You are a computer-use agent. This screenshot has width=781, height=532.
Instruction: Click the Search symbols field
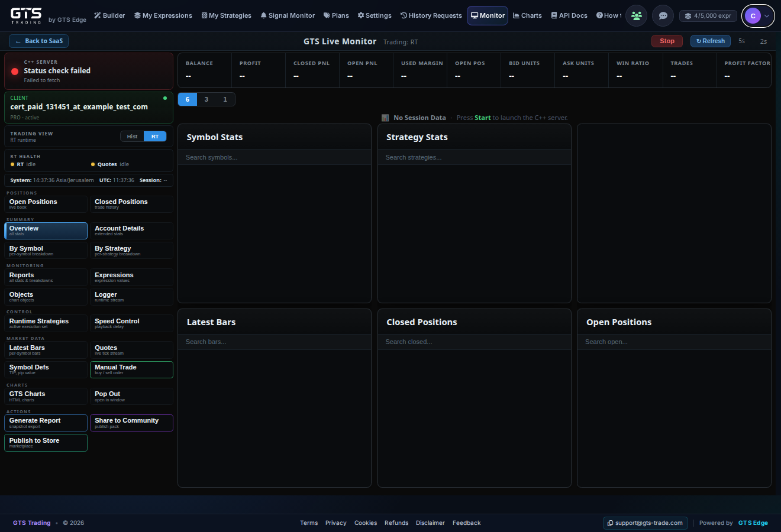[x=275, y=157]
